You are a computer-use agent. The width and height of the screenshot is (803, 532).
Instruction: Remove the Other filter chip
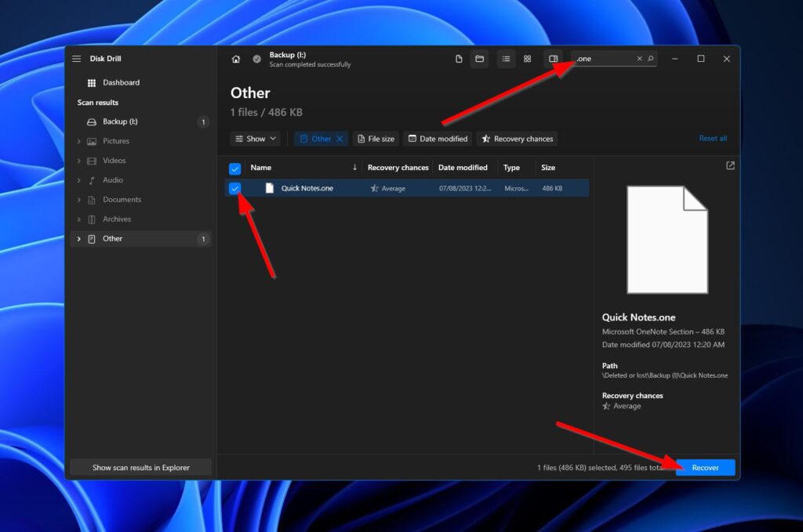[x=340, y=139]
